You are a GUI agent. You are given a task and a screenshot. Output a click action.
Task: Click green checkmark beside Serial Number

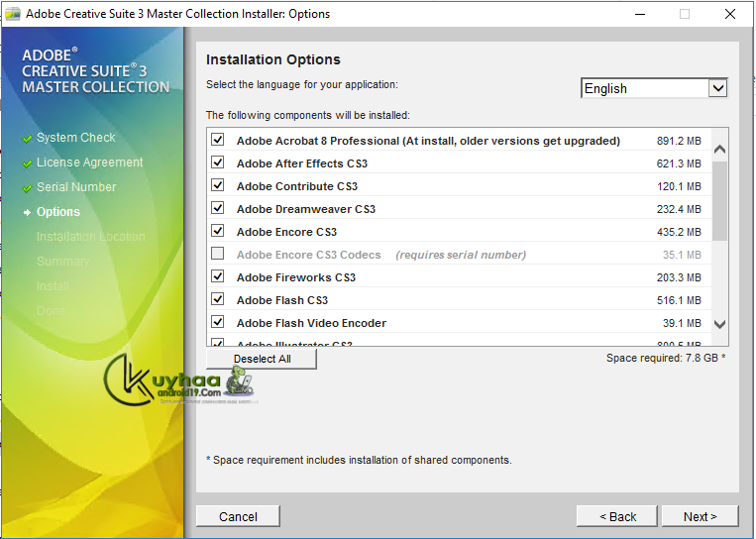(27, 188)
